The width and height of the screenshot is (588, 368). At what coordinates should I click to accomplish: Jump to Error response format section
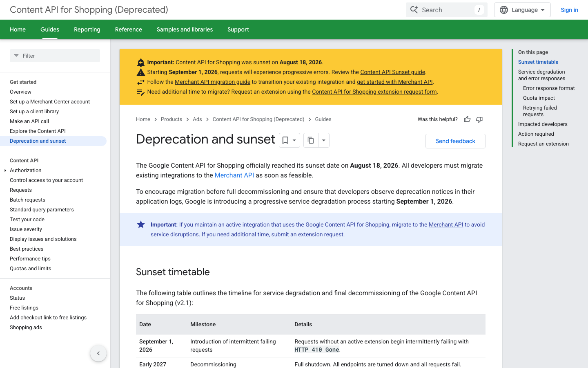click(x=549, y=88)
